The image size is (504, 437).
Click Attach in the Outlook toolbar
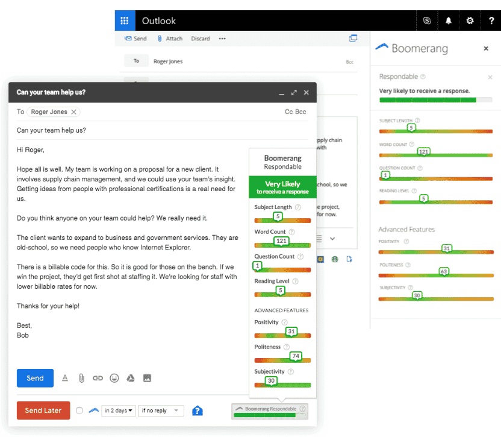pos(170,39)
